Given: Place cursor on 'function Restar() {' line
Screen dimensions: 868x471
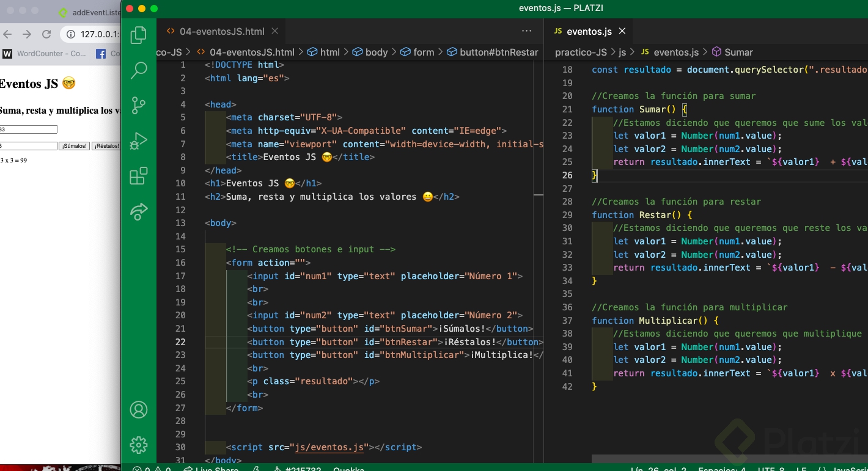Looking at the screenshot, I should click(642, 215).
